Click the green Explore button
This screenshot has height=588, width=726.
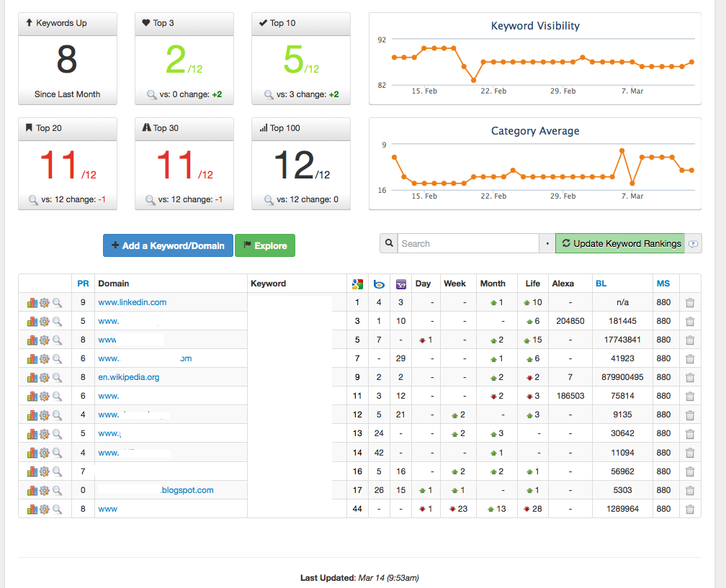tap(265, 245)
